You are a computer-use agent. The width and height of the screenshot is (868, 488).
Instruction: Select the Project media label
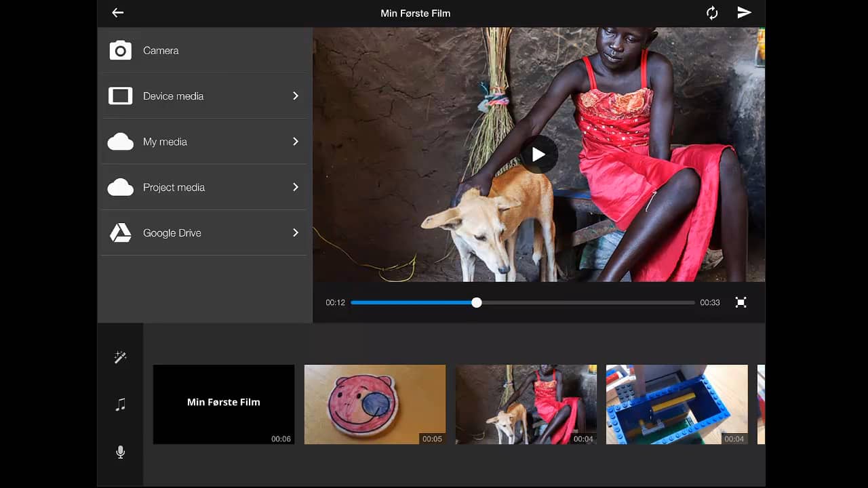tap(174, 187)
